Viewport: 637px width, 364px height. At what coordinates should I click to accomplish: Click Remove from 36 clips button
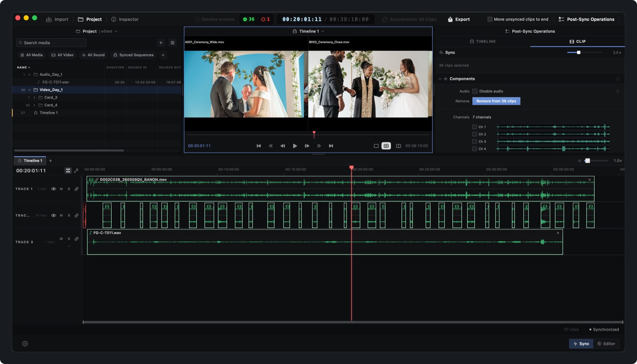(x=496, y=101)
